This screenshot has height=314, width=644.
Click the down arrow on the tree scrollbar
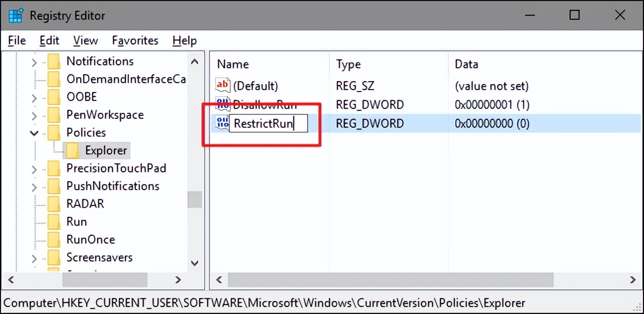click(194, 263)
